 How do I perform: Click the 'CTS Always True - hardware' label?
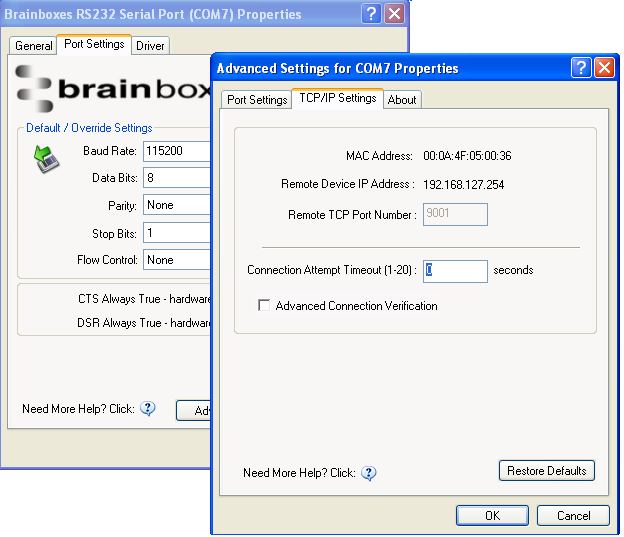144,299
